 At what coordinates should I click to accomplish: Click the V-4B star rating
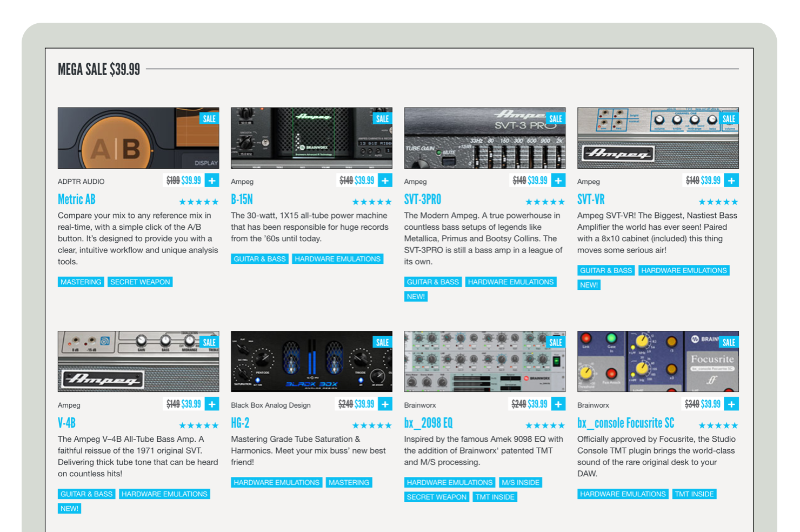[x=199, y=425]
